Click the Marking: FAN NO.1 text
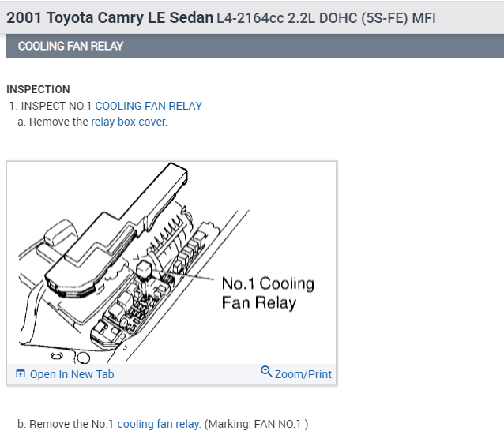504x446 pixels. (255, 424)
